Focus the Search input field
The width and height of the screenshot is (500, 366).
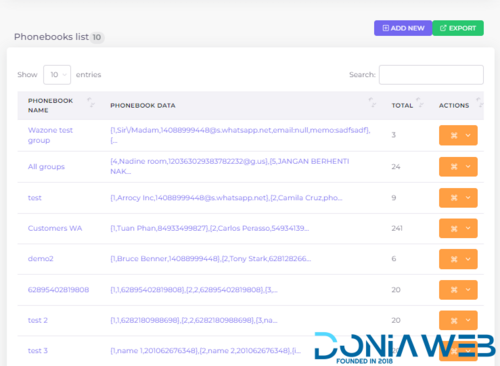pos(431,75)
